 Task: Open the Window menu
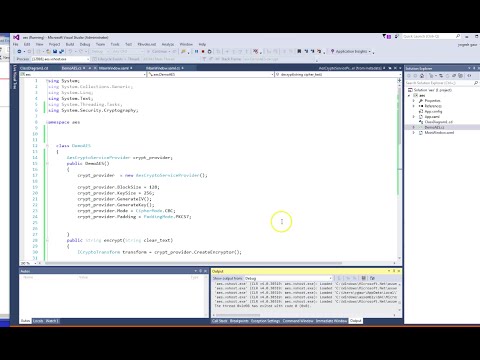tap(186, 44)
